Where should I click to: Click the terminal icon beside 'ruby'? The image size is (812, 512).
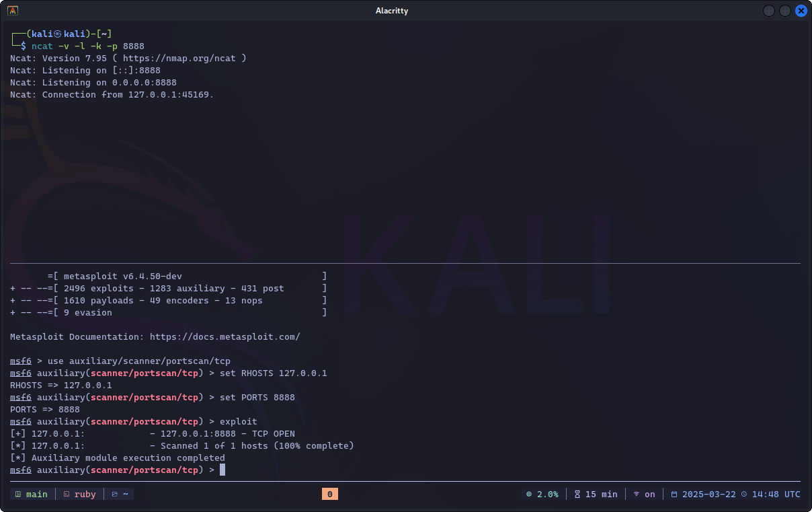(67, 494)
